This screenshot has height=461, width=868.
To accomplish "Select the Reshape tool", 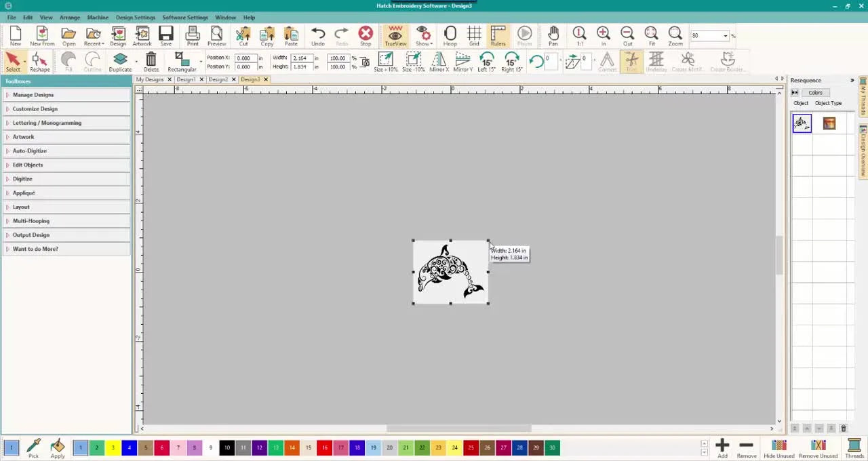I will (x=39, y=62).
